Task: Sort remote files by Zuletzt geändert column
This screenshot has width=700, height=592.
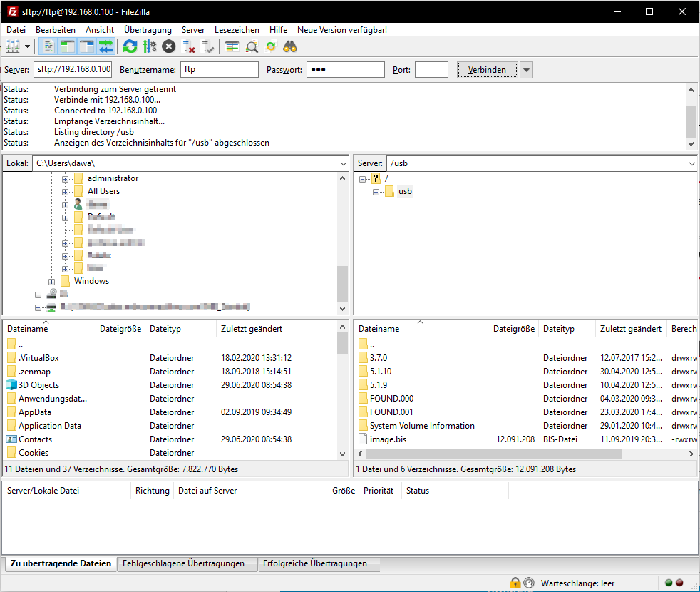Action: pyautogui.click(x=630, y=329)
